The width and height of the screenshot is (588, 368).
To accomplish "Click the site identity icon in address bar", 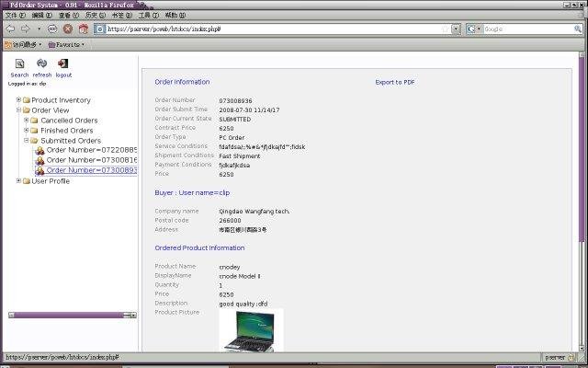I will (100, 29).
